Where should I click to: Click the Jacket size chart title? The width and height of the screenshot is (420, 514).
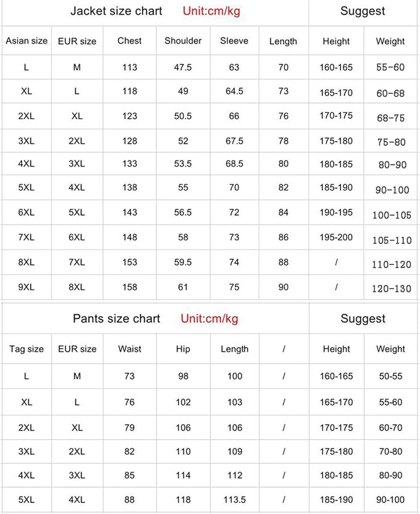click(x=116, y=11)
